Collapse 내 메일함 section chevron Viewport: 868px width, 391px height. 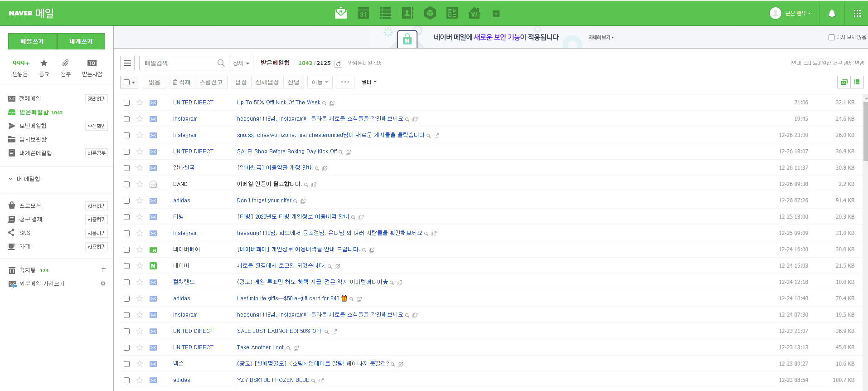10,179
